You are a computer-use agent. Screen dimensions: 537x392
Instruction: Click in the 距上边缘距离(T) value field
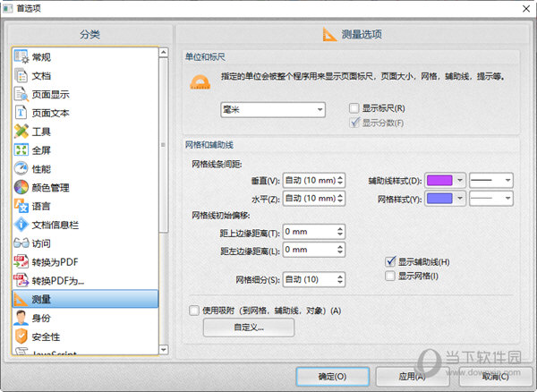click(x=310, y=232)
